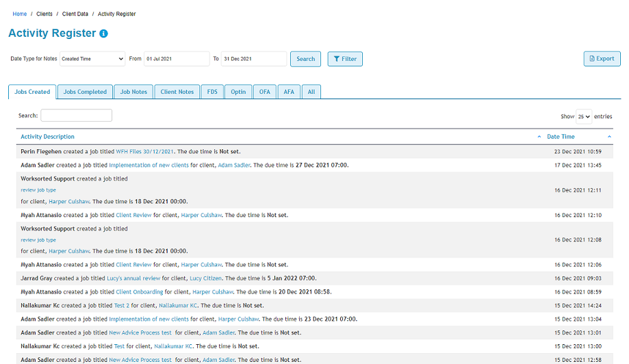Switch to the Jobs Completed tab
Image resolution: width=629 pixels, height=364 pixels.
pos(85,92)
